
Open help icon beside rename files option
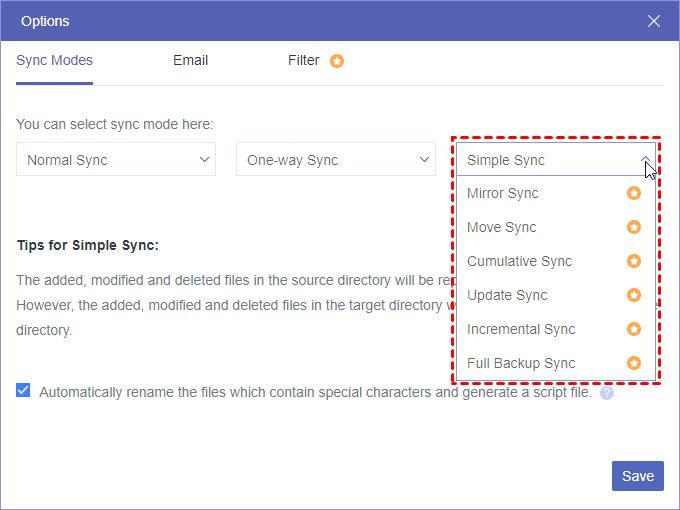pos(607,393)
